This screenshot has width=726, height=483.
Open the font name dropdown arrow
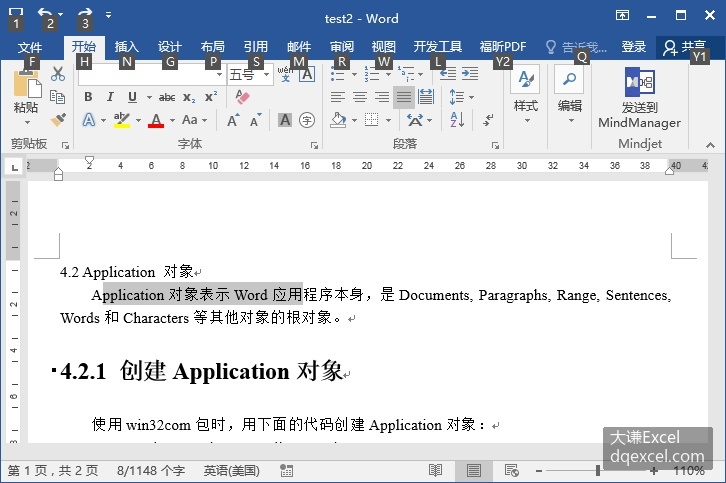point(219,74)
